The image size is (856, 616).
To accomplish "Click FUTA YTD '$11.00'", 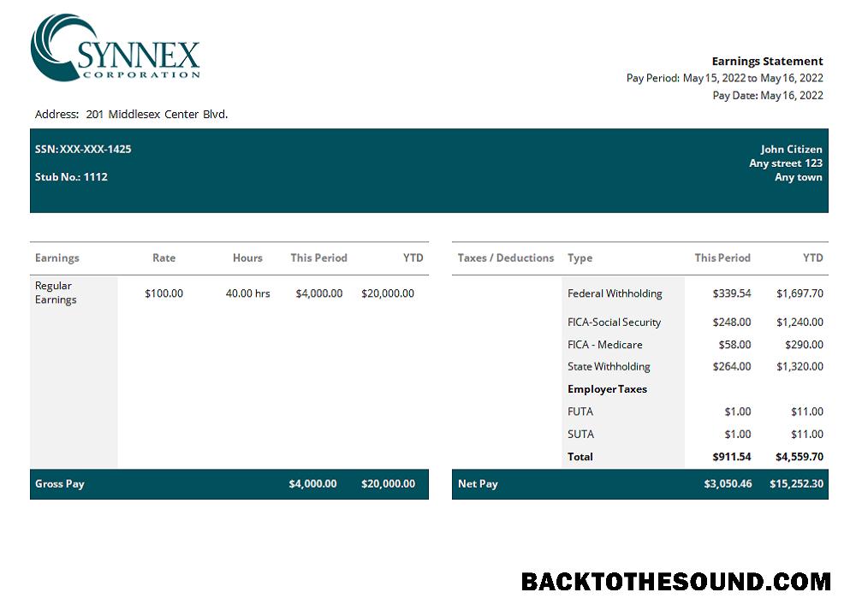I will (807, 412).
